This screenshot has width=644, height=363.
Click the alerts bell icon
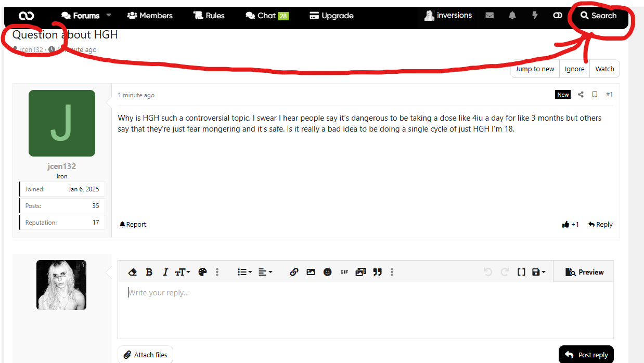512,16
